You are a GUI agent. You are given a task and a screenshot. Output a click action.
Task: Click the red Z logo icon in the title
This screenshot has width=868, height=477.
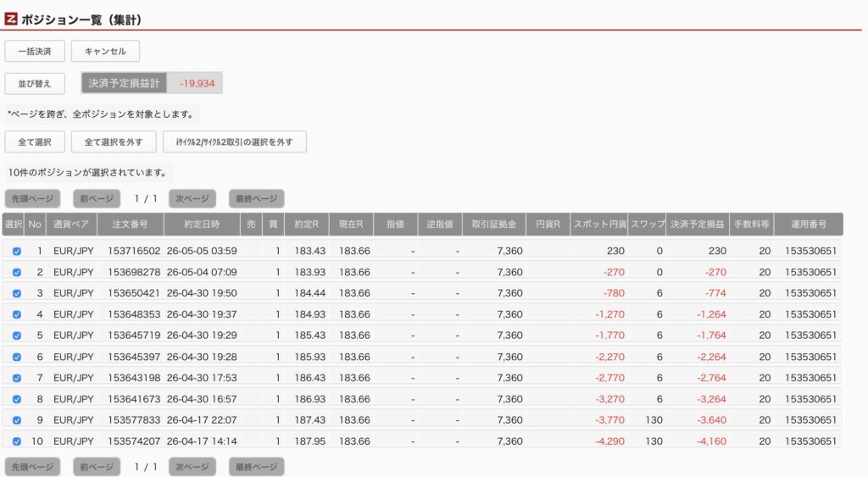point(10,19)
